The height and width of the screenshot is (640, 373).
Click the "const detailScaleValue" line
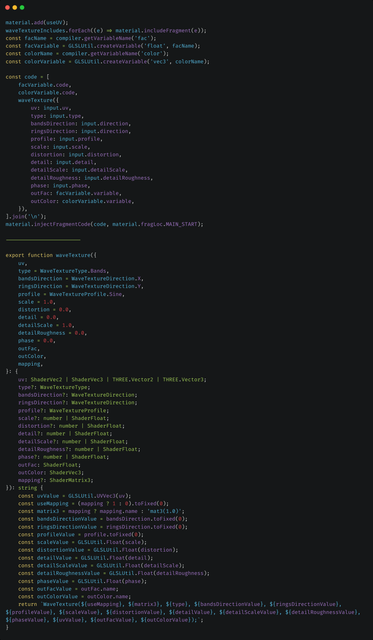pos(101,566)
